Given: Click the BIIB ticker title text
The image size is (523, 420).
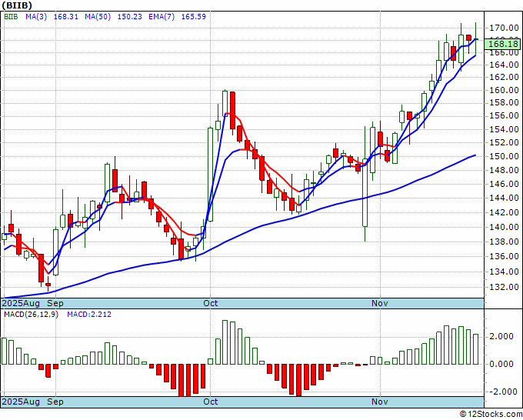Looking at the screenshot, I should coord(18,5).
